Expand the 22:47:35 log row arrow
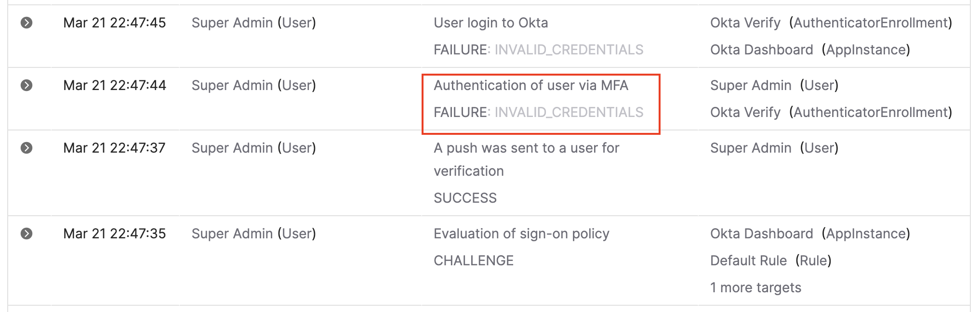The image size is (980, 312). click(x=26, y=234)
